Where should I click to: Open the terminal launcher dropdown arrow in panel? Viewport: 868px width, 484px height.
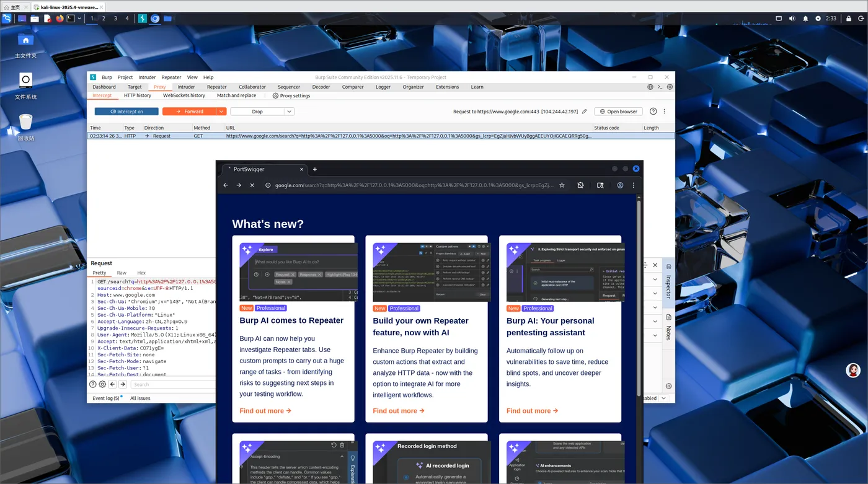point(80,19)
